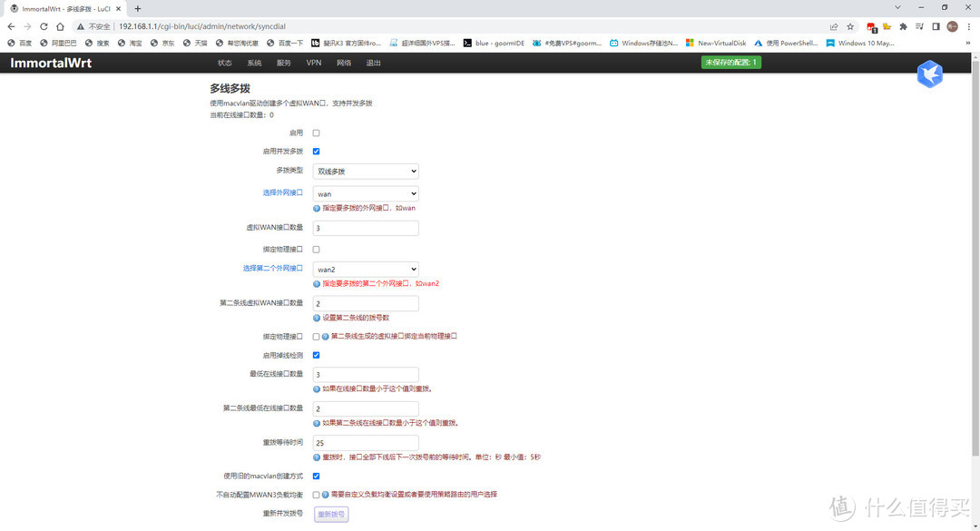This screenshot has width=980, height=531.
Task: Open the browser side panel icon
Action: point(936,26)
